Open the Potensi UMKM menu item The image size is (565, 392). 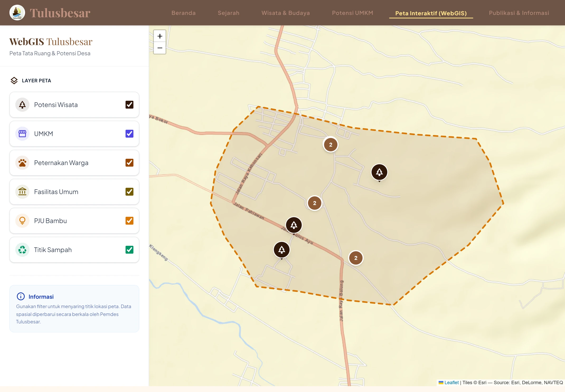[x=352, y=13]
